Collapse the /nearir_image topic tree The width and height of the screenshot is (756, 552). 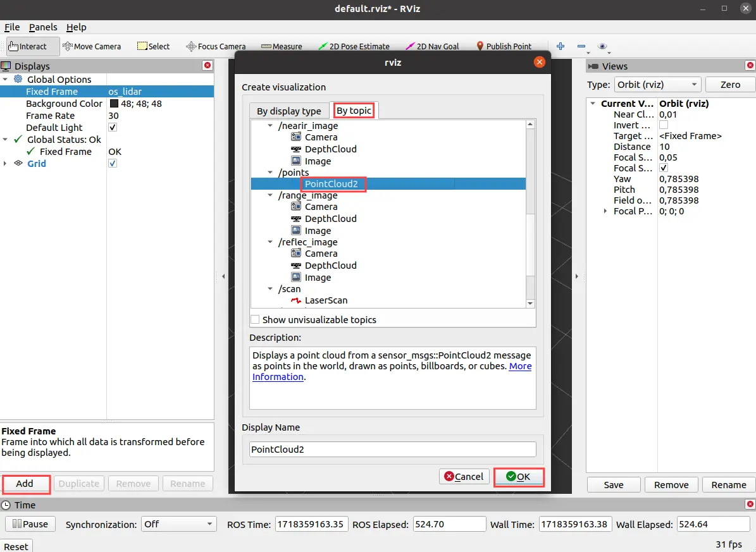(271, 126)
